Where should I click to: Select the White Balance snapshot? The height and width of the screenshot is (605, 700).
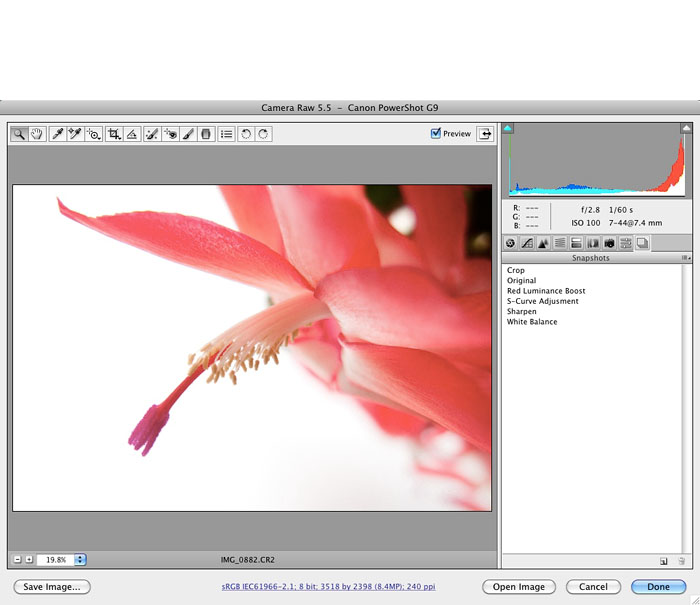coord(532,321)
